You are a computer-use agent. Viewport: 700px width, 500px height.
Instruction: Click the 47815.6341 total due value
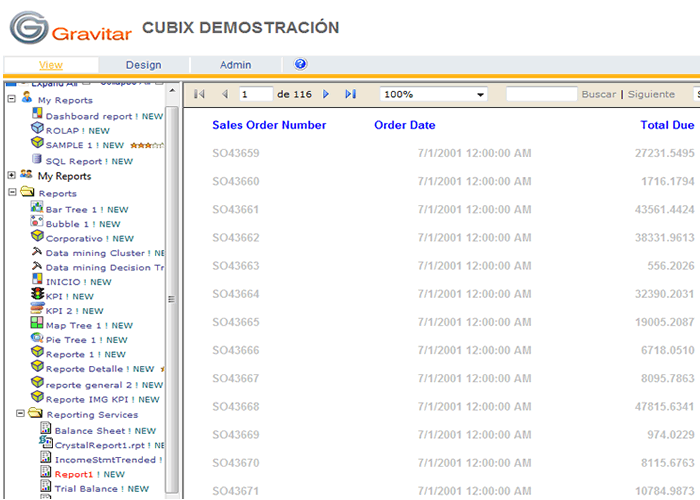point(664,406)
